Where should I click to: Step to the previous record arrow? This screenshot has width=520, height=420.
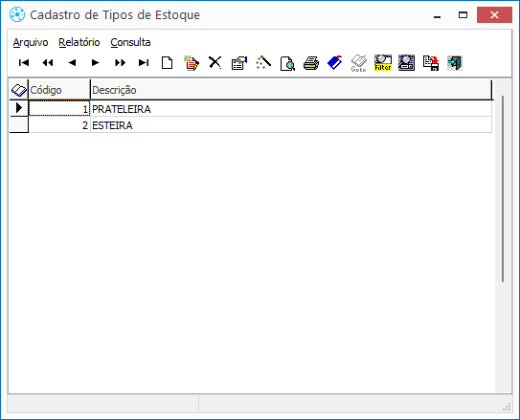tap(72, 62)
